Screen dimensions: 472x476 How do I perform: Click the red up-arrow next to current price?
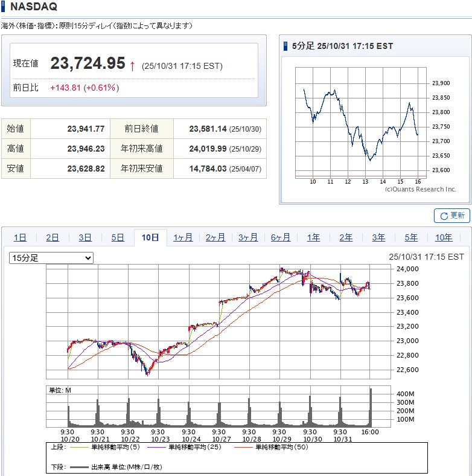pyautogui.click(x=132, y=65)
